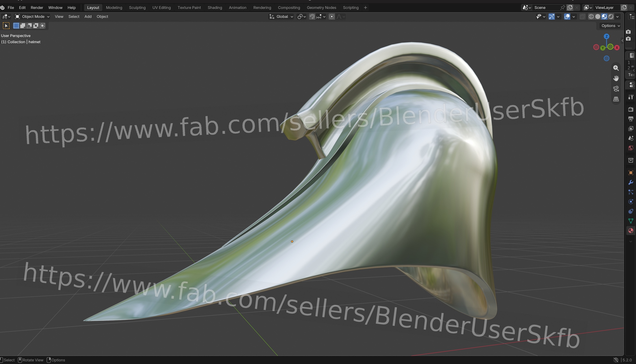Open the overlays settings dropdown arrow
636x364 pixels.
click(574, 16)
